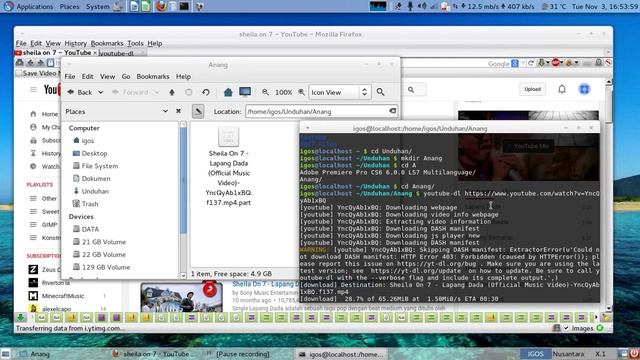Open Bookmarks menu in Anang file manager

point(153,76)
